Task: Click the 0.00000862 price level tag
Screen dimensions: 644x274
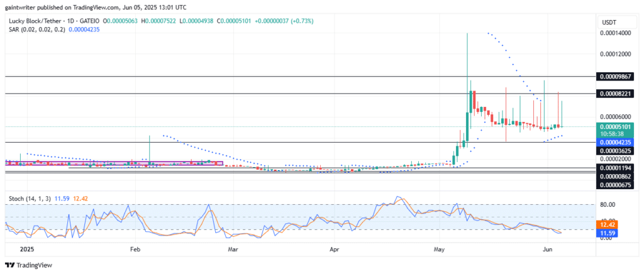Action: click(x=616, y=177)
